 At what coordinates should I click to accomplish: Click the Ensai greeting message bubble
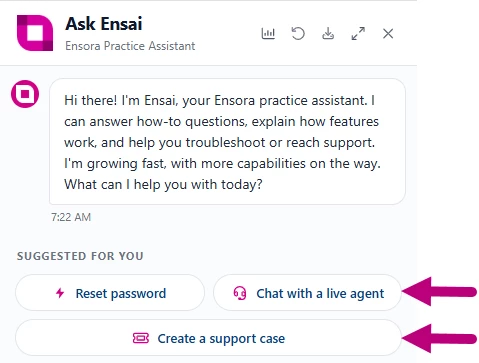click(x=227, y=142)
